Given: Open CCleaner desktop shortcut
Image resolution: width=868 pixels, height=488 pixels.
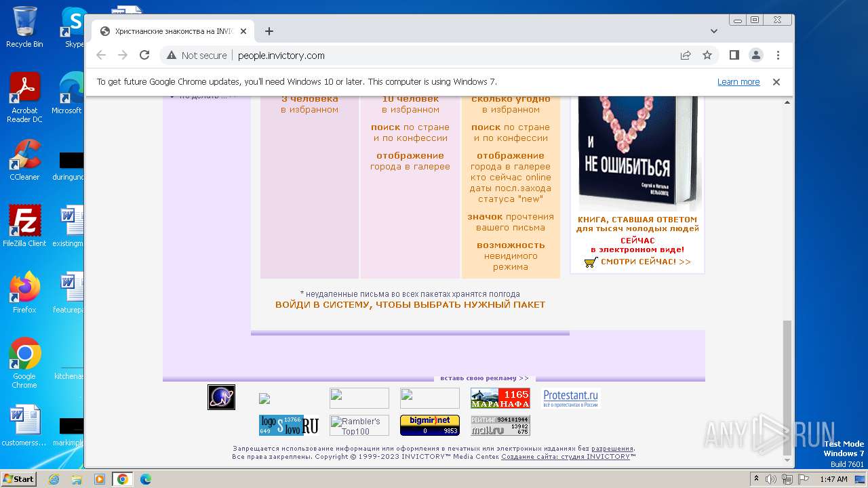Looking at the screenshot, I should (24, 160).
